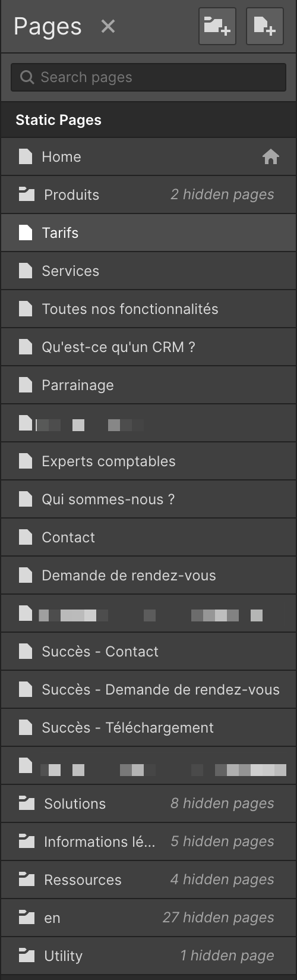Image resolution: width=297 pixels, height=980 pixels.
Task: Click the Solutions folder icon
Action: pos(26,803)
